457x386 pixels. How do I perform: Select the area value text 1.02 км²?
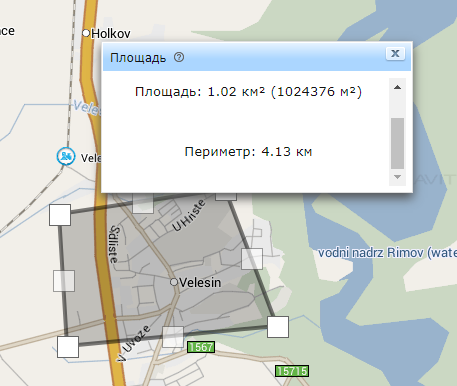[x=236, y=91]
